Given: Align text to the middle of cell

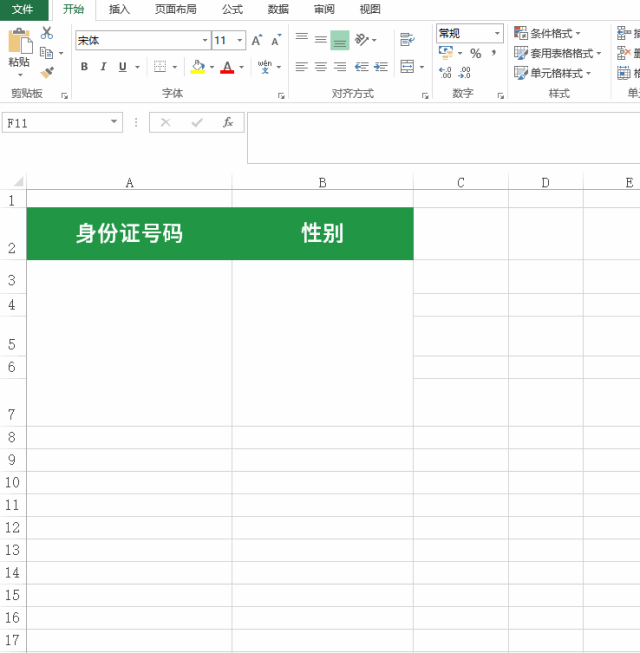Looking at the screenshot, I should pos(321,40).
